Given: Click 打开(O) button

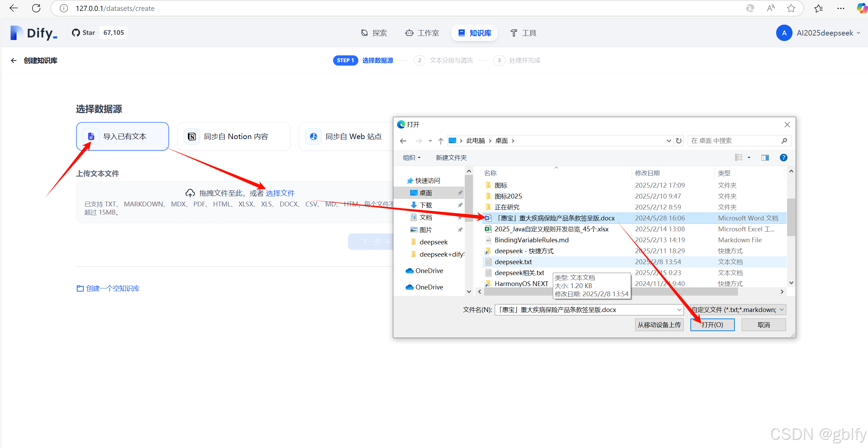Looking at the screenshot, I should click(712, 325).
